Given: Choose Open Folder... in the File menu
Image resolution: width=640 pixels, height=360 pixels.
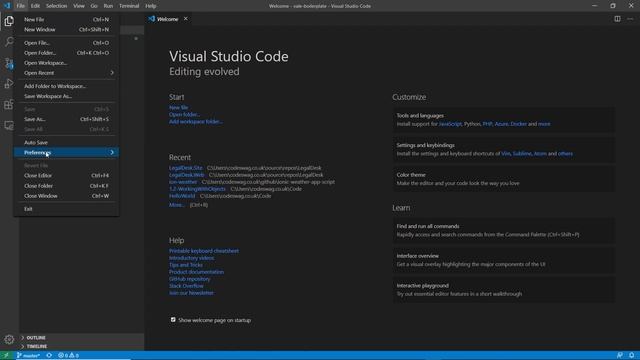Looking at the screenshot, I should point(66,53).
